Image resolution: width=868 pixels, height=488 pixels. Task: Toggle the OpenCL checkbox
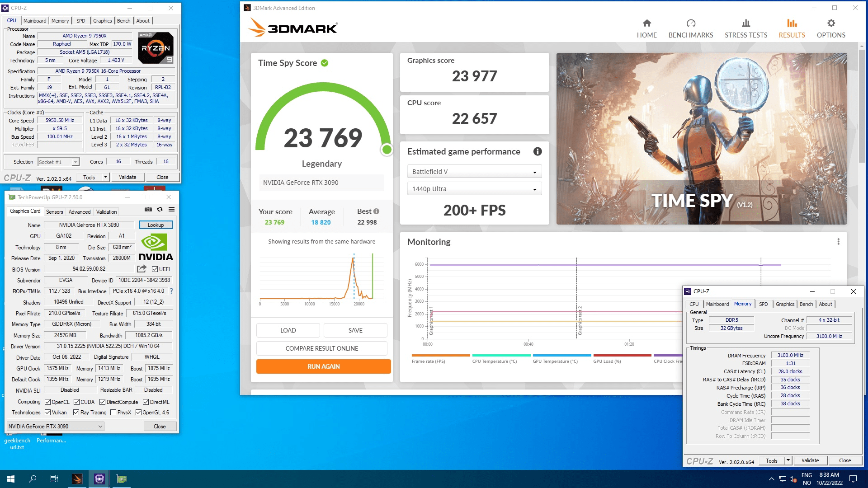[x=47, y=402]
